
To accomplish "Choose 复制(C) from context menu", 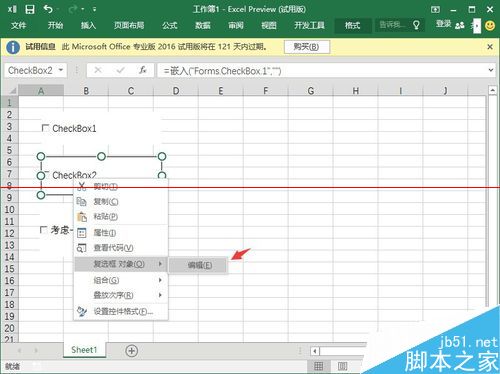I will click(121, 201).
